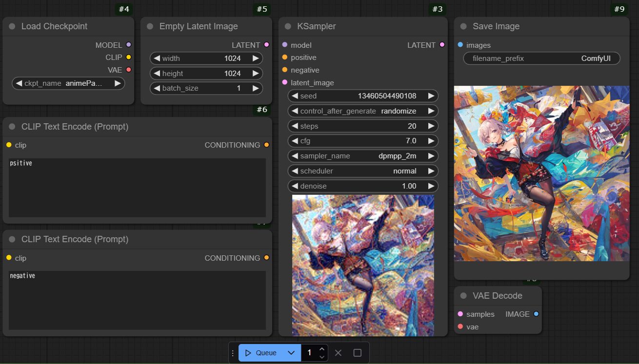Click the generated image in Save Image node
This screenshot has height=364, width=639.
pyautogui.click(x=542, y=173)
